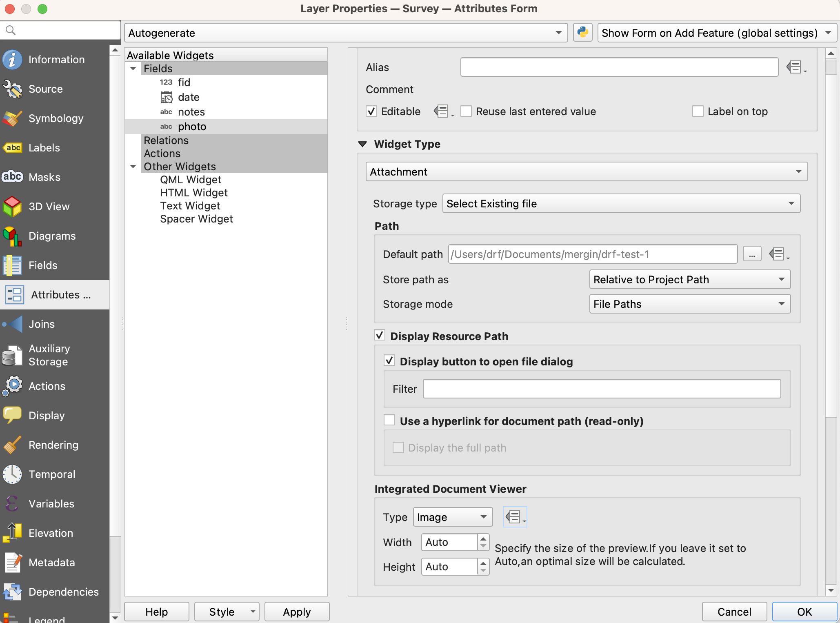The height and width of the screenshot is (623, 840).
Task: Open the Elevation icon
Action: click(x=12, y=533)
